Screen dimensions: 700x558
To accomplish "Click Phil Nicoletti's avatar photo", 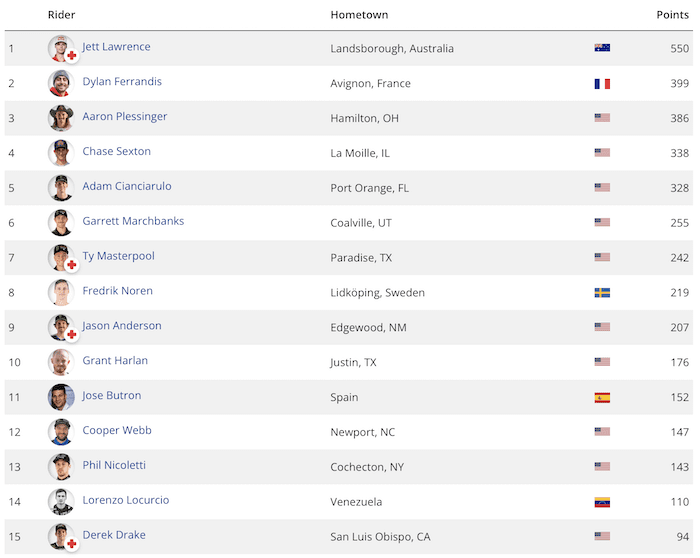I will coord(61,466).
